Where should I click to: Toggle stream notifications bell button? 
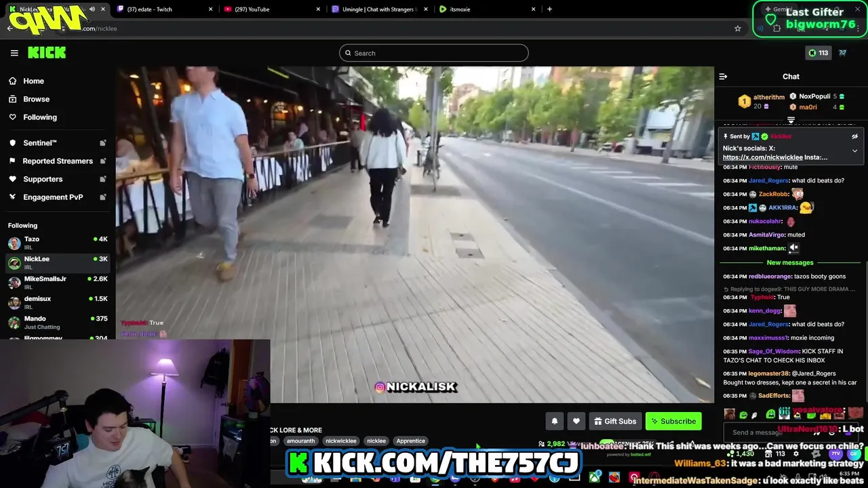tap(554, 421)
